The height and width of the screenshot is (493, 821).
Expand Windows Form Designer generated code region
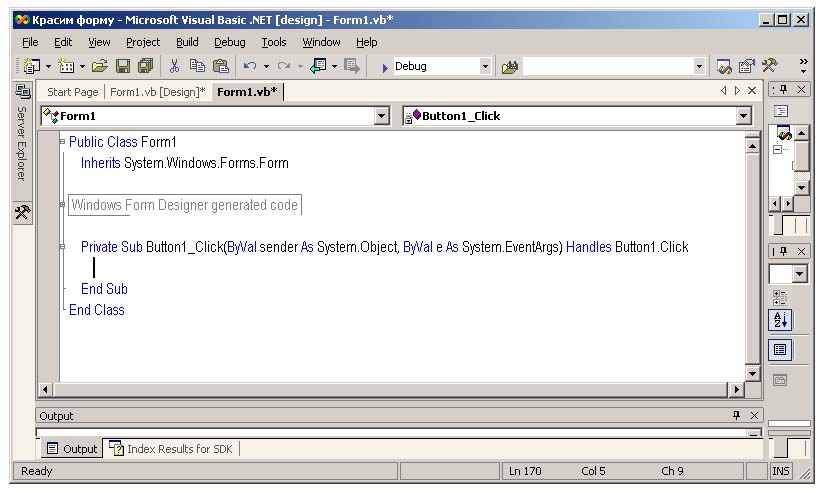point(62,205)
